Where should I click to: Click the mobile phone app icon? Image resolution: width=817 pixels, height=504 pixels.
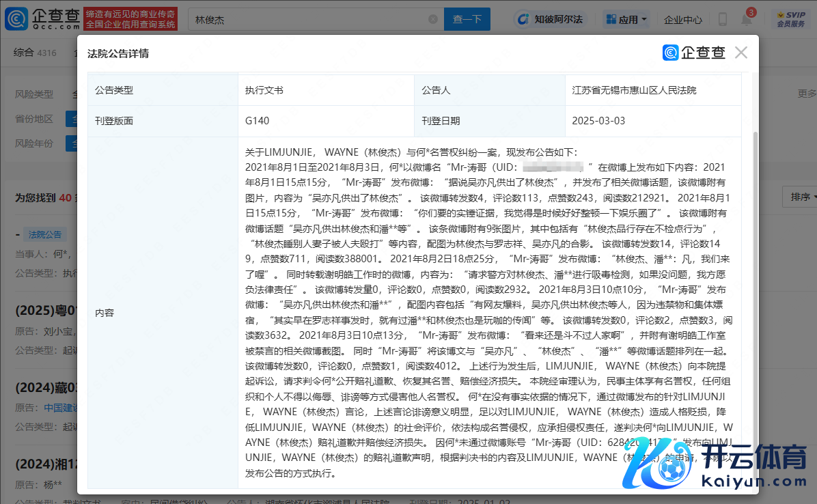point(723,20)
